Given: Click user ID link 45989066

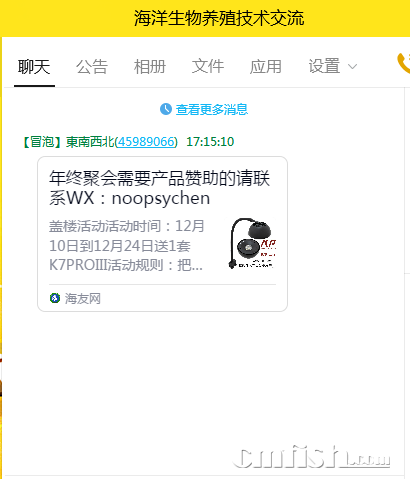Looking at the screenshot, I should point(146,142).
